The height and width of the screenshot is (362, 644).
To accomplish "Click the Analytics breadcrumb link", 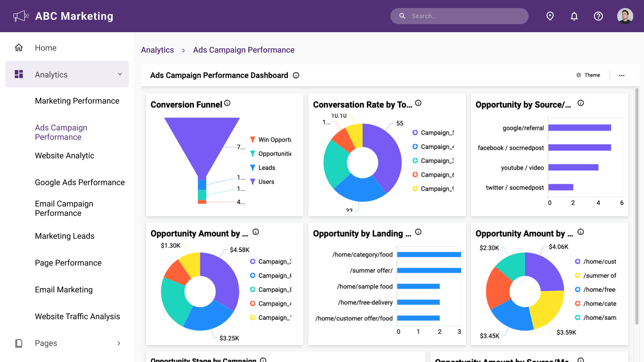I will (x=157, y=50).
